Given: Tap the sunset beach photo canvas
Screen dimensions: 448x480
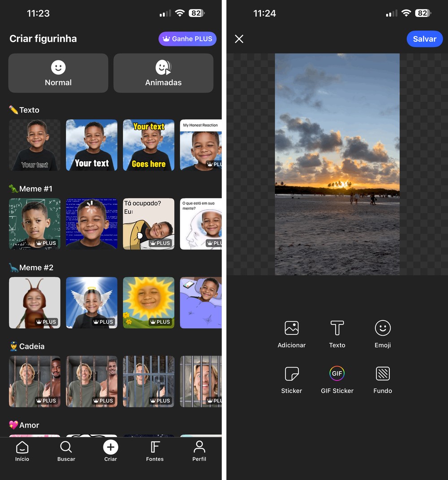Looking at the screenshot, I should [x=337, y=164].
